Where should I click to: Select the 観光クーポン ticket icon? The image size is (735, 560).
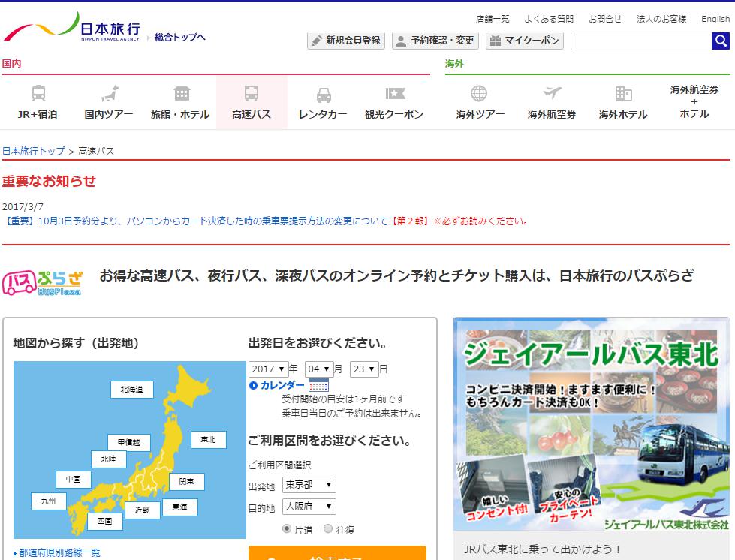point(395,93)
